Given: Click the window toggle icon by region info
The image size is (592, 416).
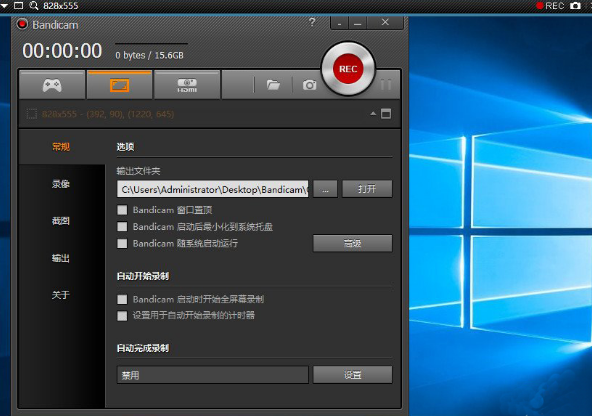Looking at the screenshot, I should click(x=386, y=114).
